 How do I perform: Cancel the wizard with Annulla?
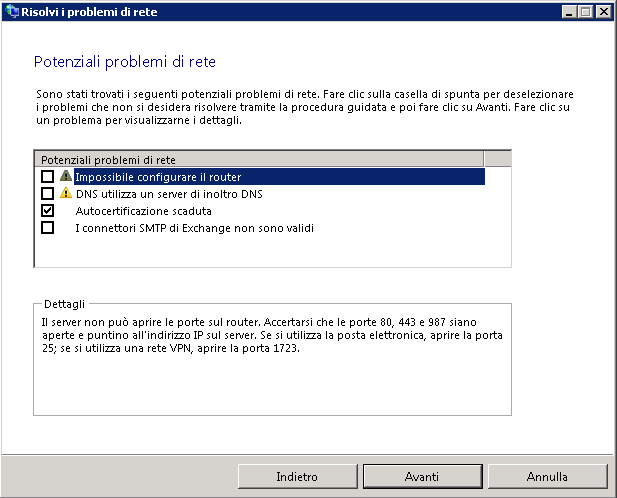[548, 477]
